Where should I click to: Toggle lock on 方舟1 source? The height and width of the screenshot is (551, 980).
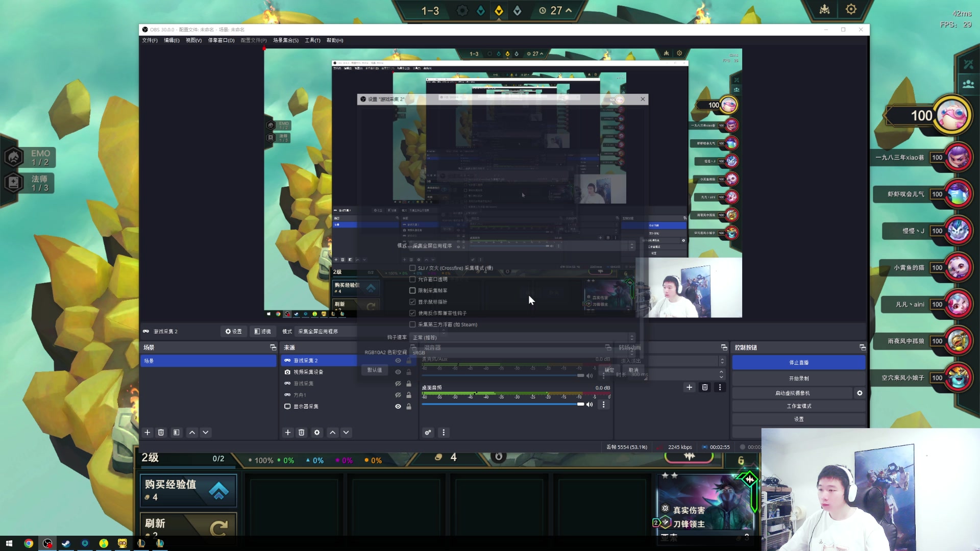click(x=409, y=395)
